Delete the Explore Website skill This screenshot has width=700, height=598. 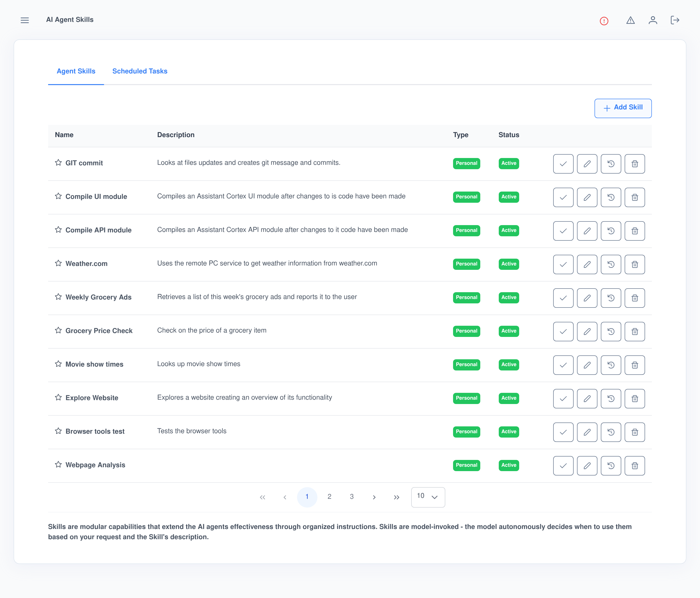click(635, 399)
